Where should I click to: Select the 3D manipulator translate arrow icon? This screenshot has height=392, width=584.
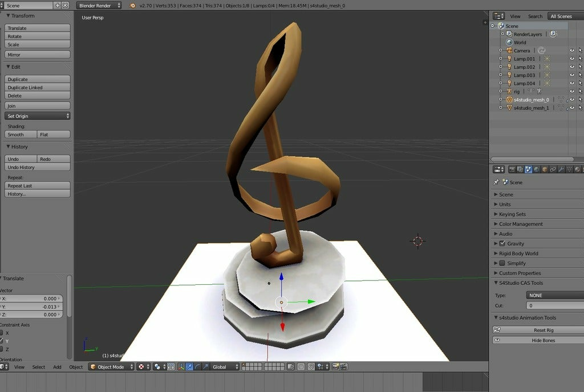[x=189, y=367]
